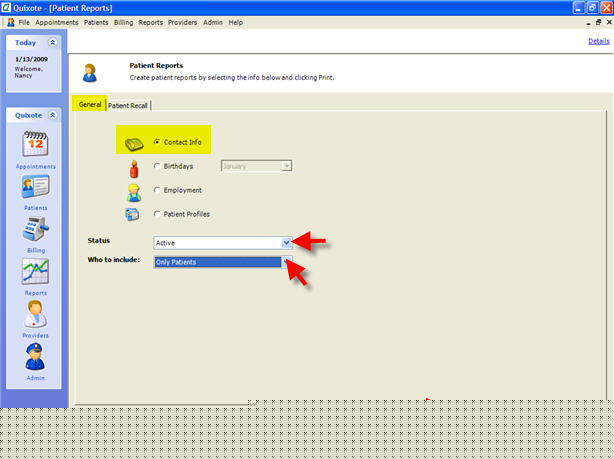
Task: Click the 'Who to include:' label
Action: tap(114, 260)
